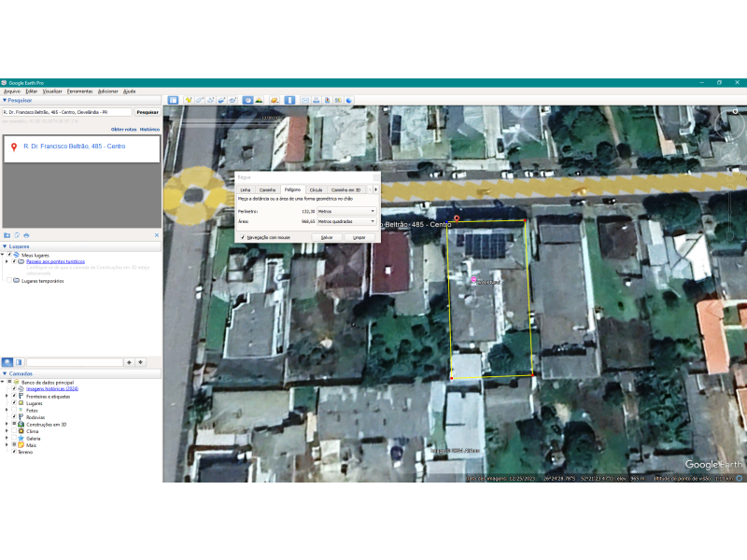Select the Add Polygon toolbar icon
Viewport: 747px width, 560px height.
tap(200, 100)
